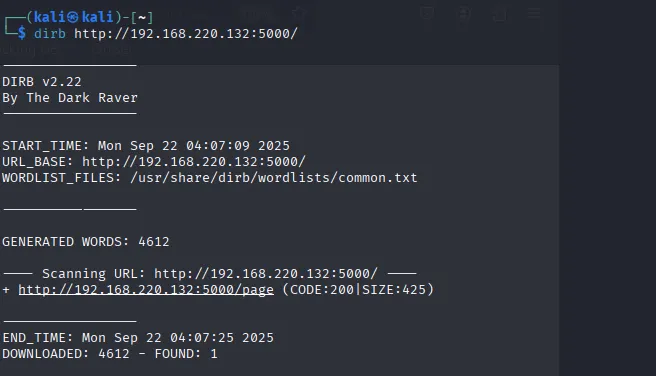Screen dimensions: 656x376
Task: Click the faint hamburger menu icon
Action: click(x=533, y=13)
